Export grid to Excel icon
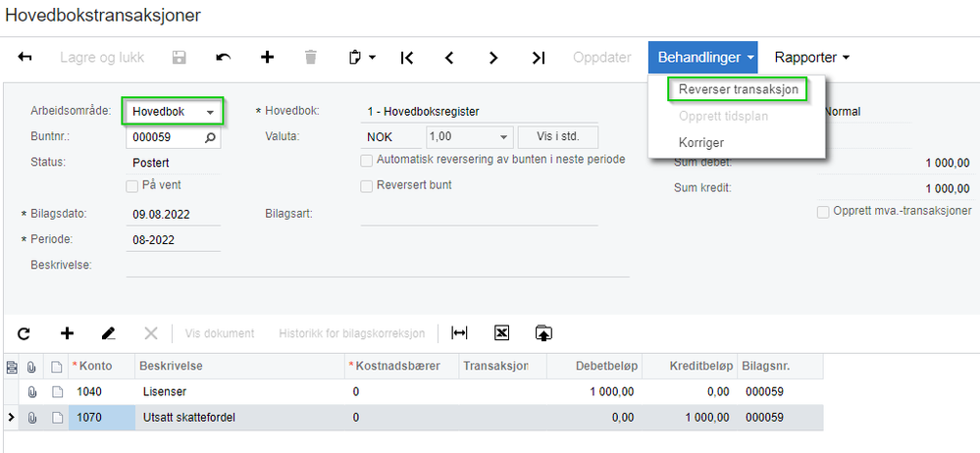Image resolution: width=980 pixels, height=453 pixels. point(501,333)
